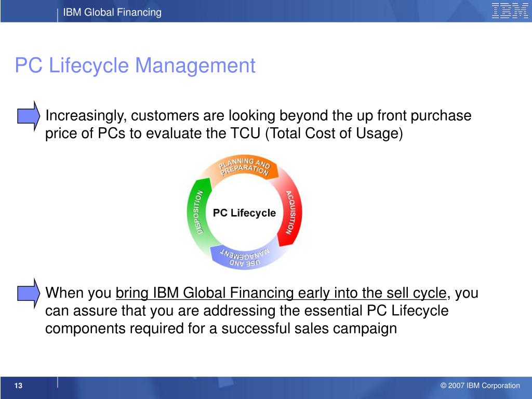
Task: Click the 'TCU (Total Cost of Usage)' text
Action: point(316,133)
